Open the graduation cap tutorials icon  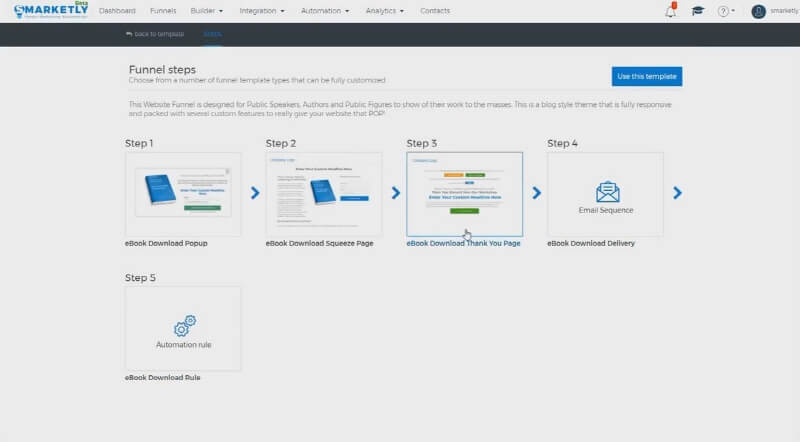point(697,11)
